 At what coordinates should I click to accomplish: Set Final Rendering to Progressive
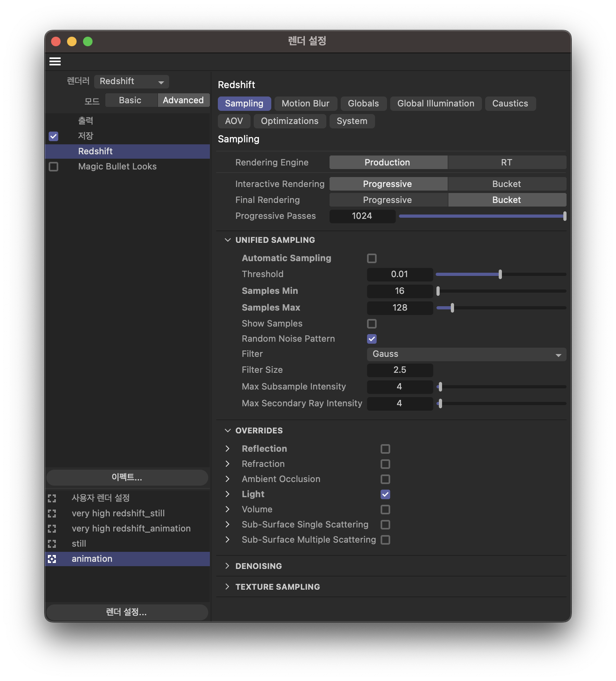click(388, 200)
